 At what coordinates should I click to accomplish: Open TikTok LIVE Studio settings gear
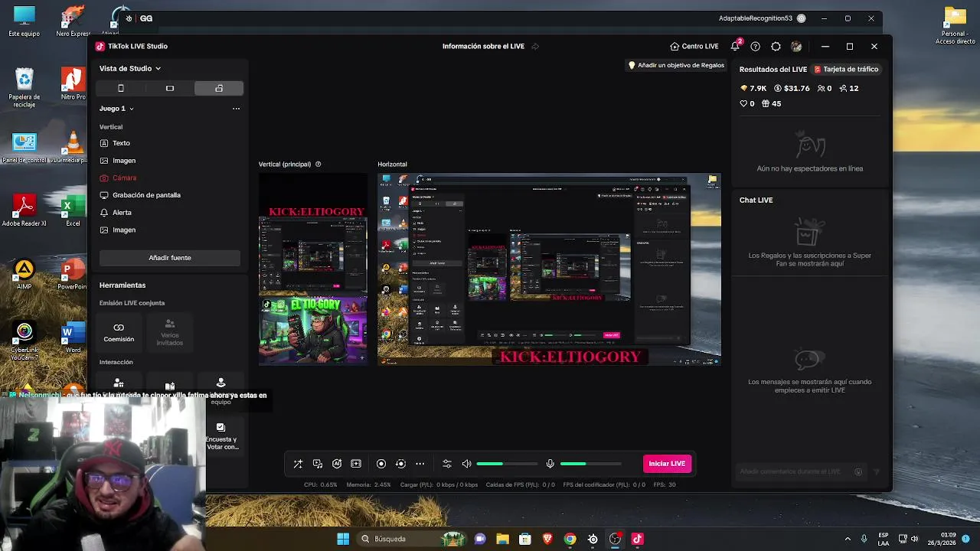point(776,46)
